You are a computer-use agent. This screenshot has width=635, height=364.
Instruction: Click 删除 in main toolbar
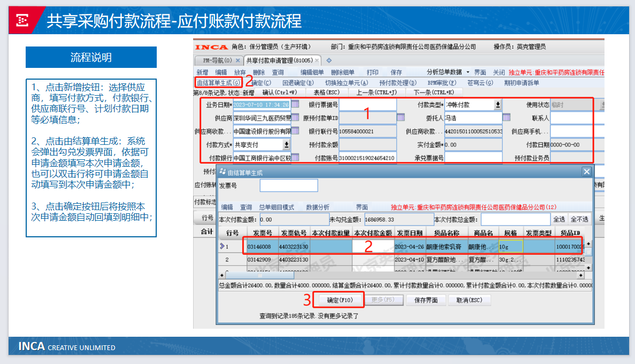click(x=259, y=72)
